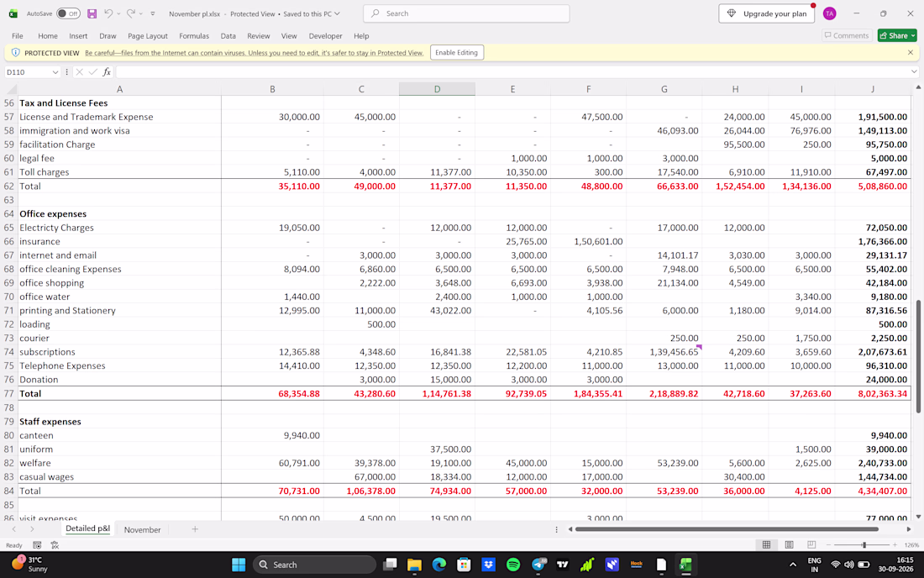
Task: Expand the formula bar with the chevron
Action: point(914,72)
